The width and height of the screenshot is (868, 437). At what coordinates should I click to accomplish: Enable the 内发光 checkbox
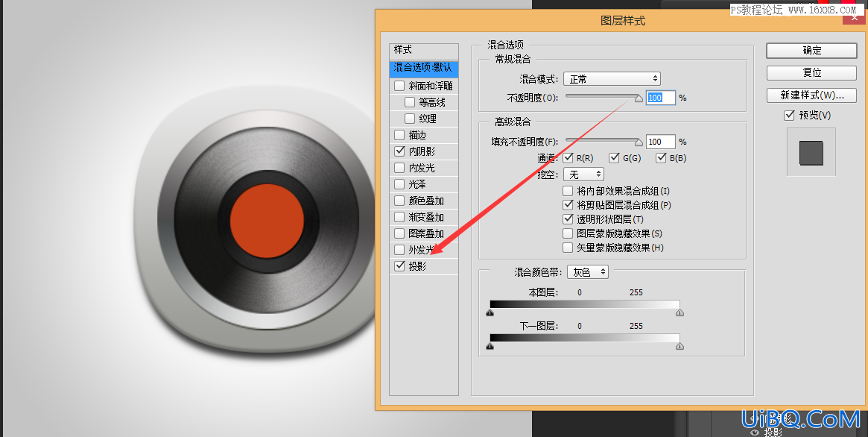tap(399, 167)
